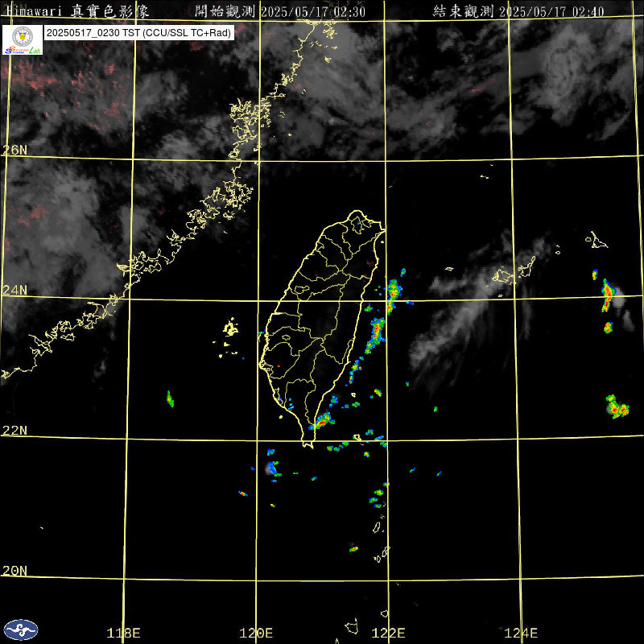
Task: Click the 22N latitude label
Action: click(14, 431)
